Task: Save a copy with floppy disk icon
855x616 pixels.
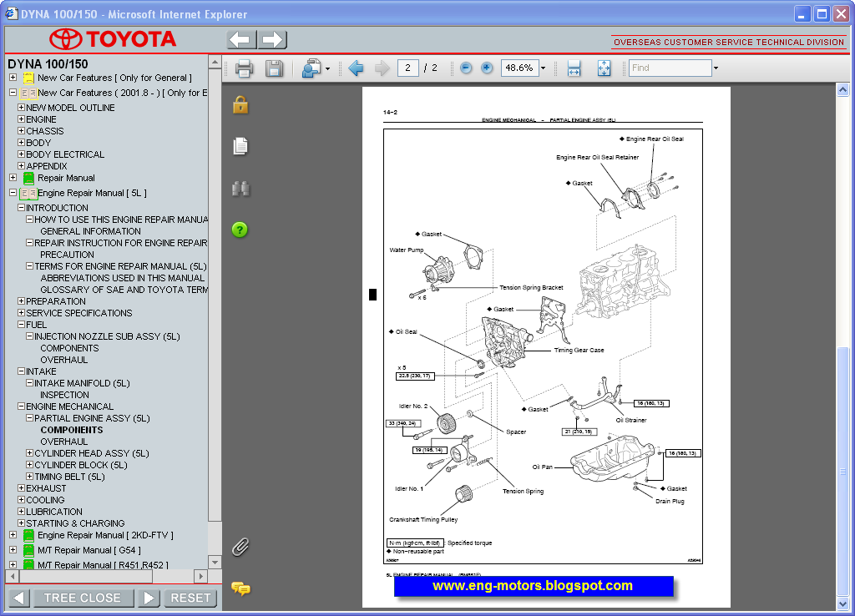Action: pyautogui.click(x=274, y=68)
